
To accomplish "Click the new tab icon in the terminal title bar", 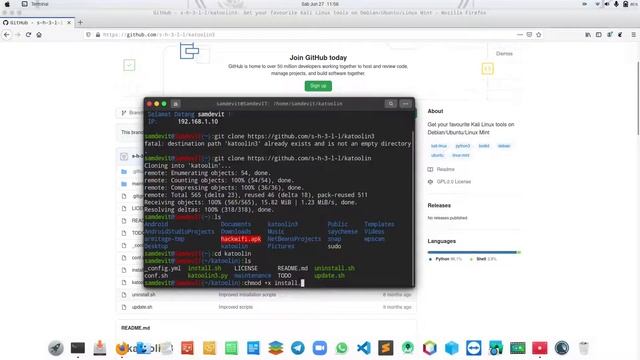I will [176, 104].
